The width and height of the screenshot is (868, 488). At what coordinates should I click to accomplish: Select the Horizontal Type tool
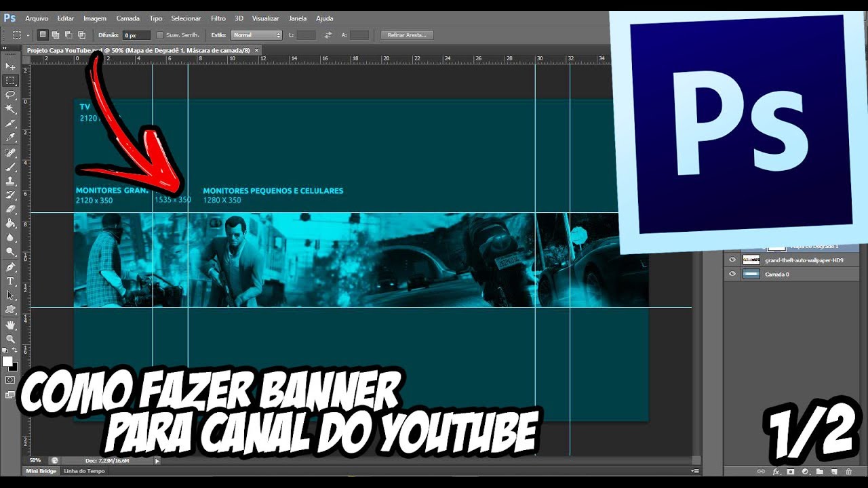click(10, 281)
